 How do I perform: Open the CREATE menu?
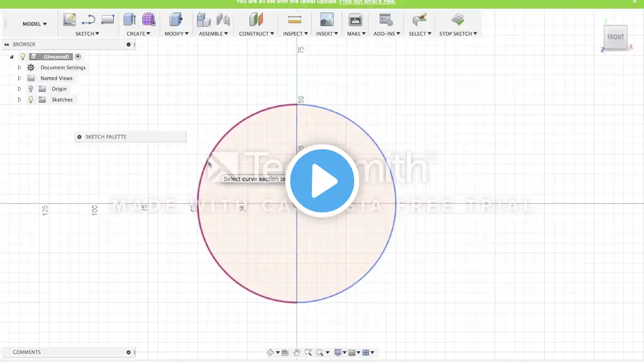click(x=138, y=34)
